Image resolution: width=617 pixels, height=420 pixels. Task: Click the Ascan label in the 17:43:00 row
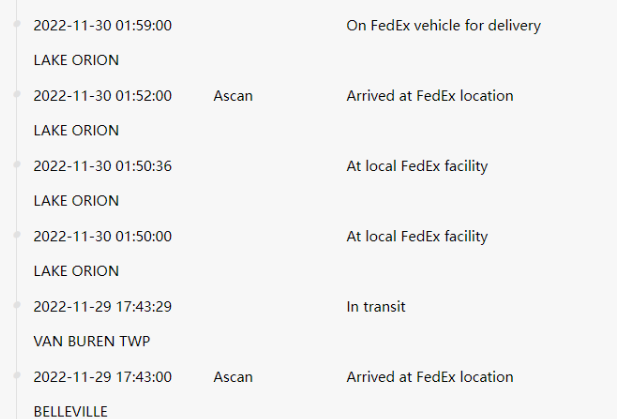click(233, 377)
